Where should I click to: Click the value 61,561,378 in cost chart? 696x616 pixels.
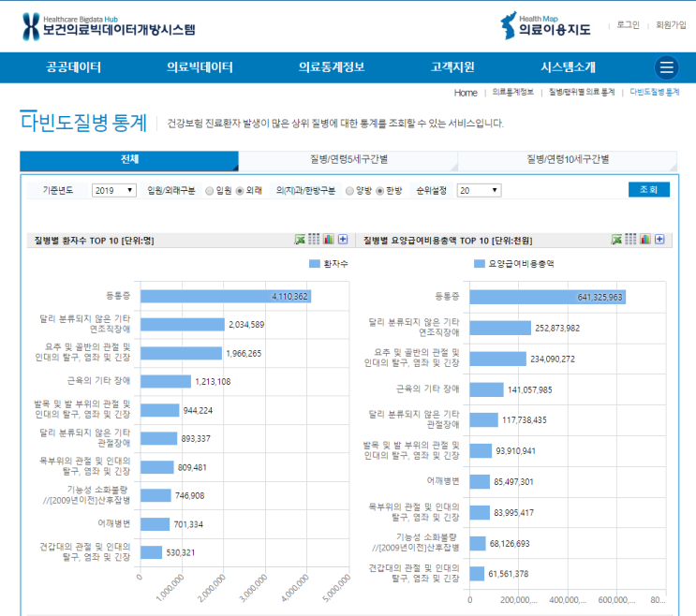[509, 574]
